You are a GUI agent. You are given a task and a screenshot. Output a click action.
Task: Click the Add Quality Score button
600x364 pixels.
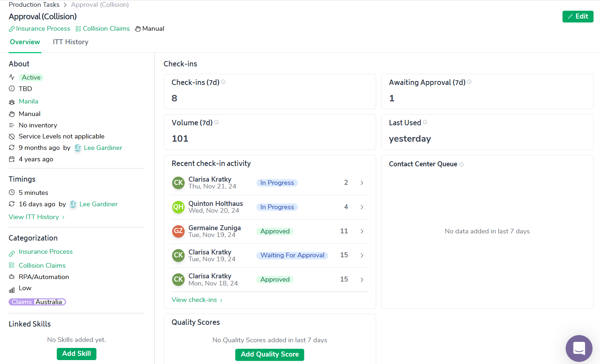(x=270, y=354)
